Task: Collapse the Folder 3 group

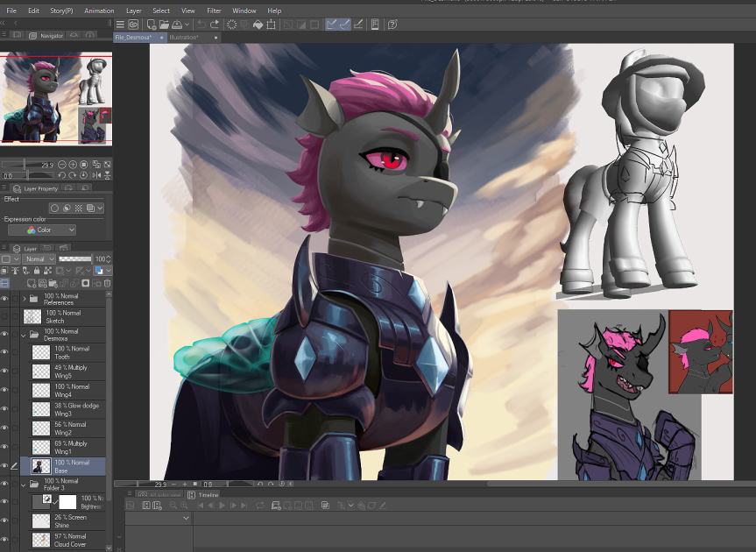Action: pos(24,484)
